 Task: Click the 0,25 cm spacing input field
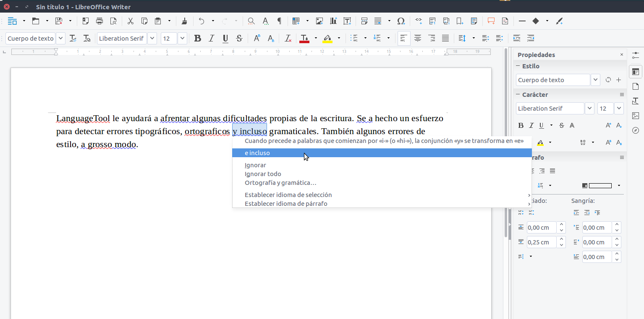tap(541, 242)
